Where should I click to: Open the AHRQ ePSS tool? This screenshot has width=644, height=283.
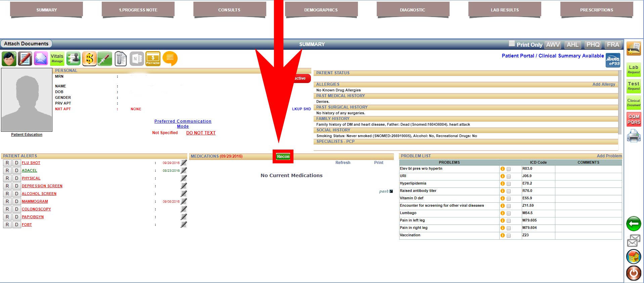613,61
